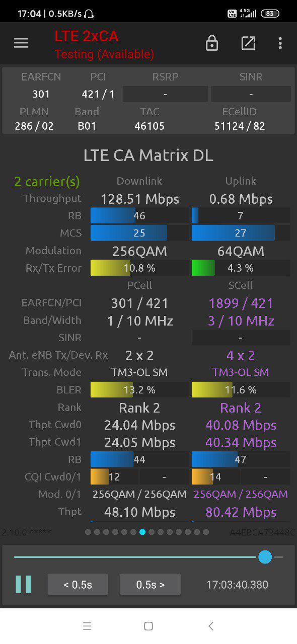This screenshot has height=644, width=297.
Task: Tap the battery indicator in status bar
Action: coord(270,14)
